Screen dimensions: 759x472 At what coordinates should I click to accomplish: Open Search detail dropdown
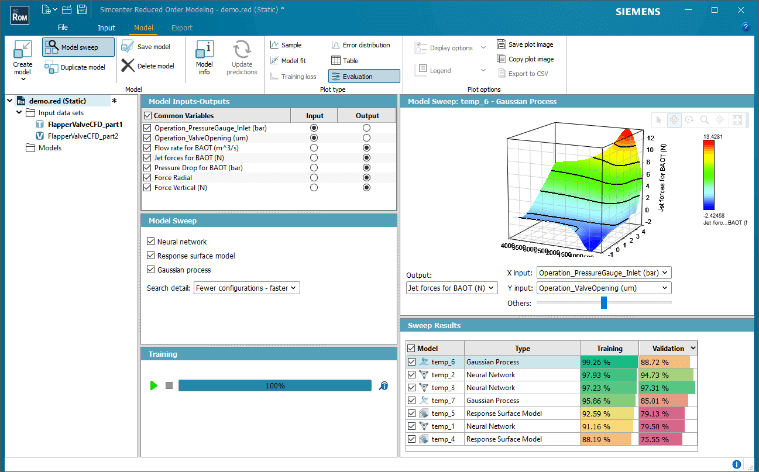pos(246,288)
